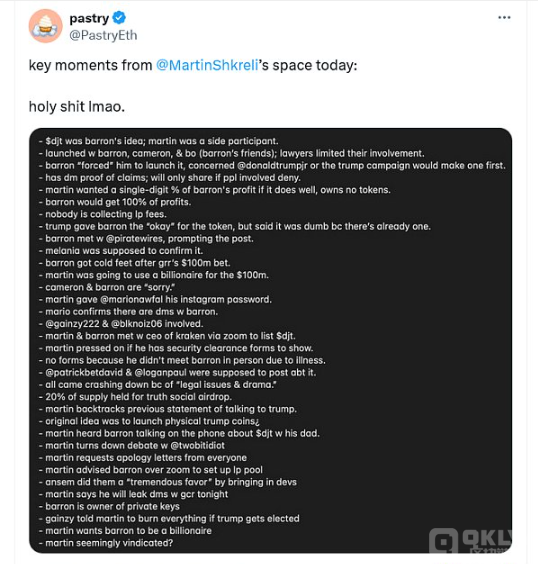
Task: Click the @marionawfal mention in the image
Action: (139, 299)
